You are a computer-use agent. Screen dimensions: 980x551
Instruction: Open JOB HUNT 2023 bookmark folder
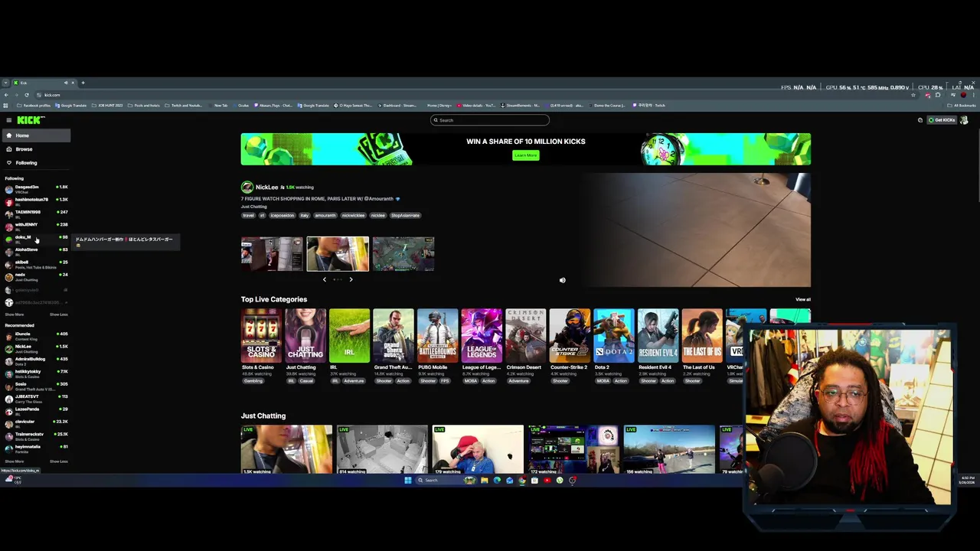(x=107, y=106)
